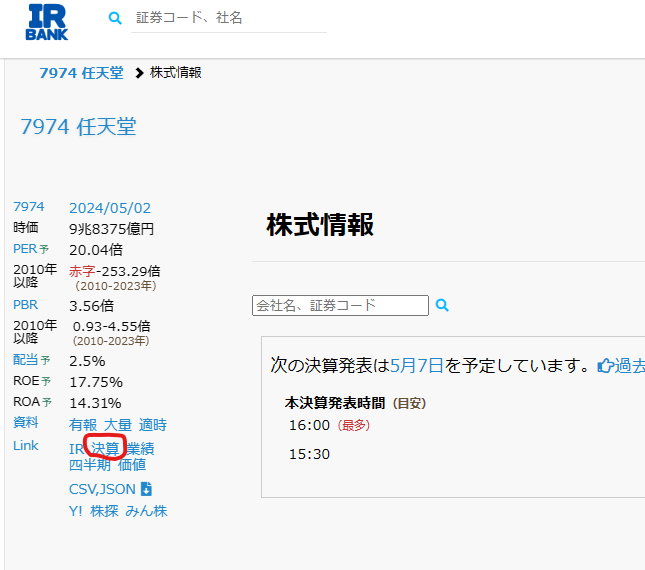The height and width of the screenshot is (570, 645).
Task: Open the 資料 link
Action: point(26,422)
